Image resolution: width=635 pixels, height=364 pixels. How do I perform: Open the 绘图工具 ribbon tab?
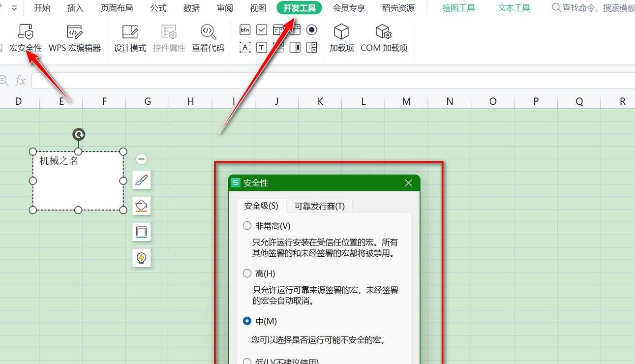click(x=458, y=8)
